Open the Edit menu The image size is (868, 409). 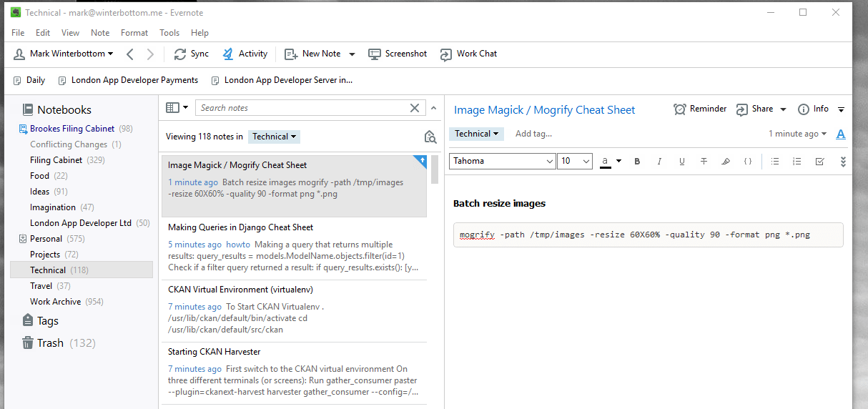(x=43, y=33)
